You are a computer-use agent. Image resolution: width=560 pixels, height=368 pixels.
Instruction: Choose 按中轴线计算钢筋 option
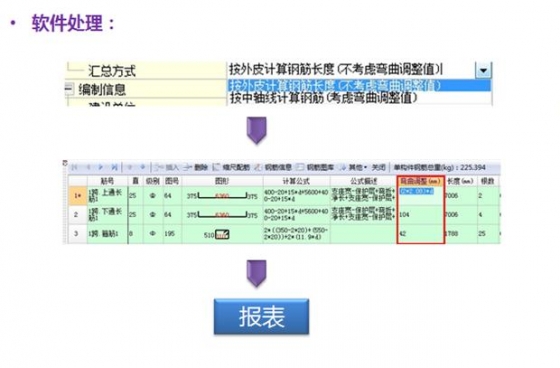tap(359, 98)
